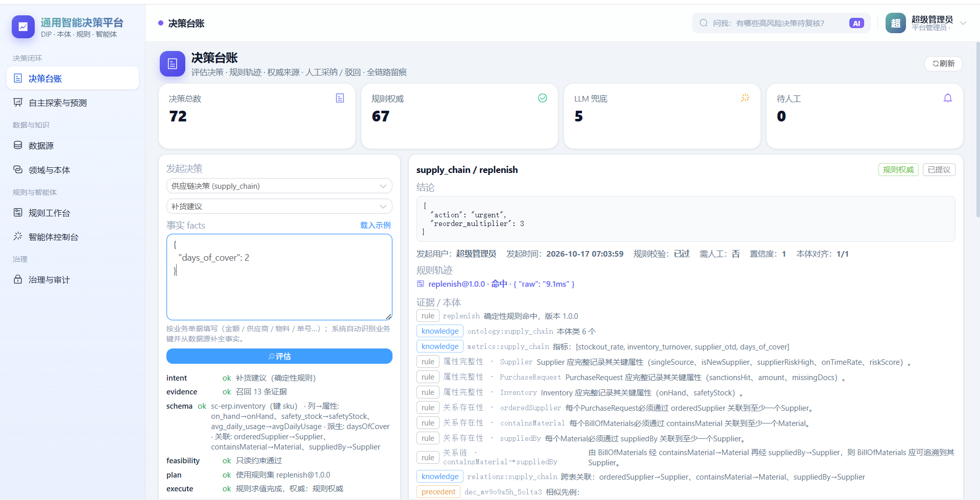The image size is (980, 500).
Task: Open 自主探索与预测 in the sidebar
Action: pyautogui.click(x=72, y=103)
